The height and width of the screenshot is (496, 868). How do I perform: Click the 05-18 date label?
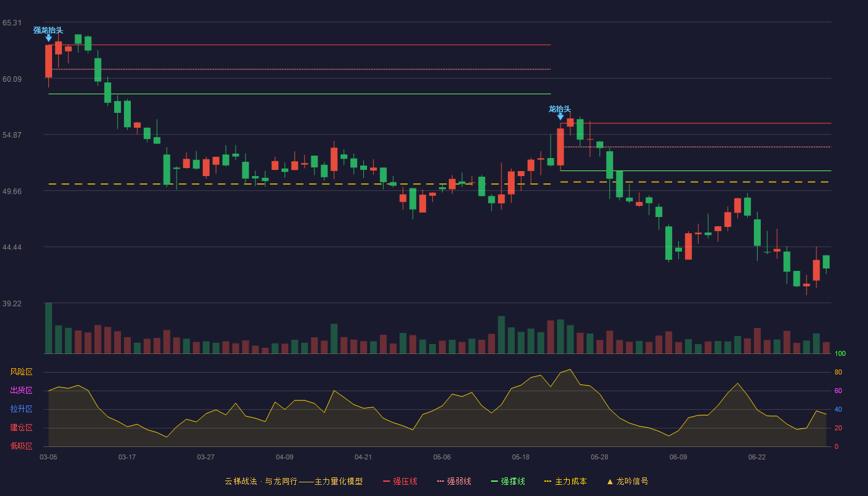521,457
